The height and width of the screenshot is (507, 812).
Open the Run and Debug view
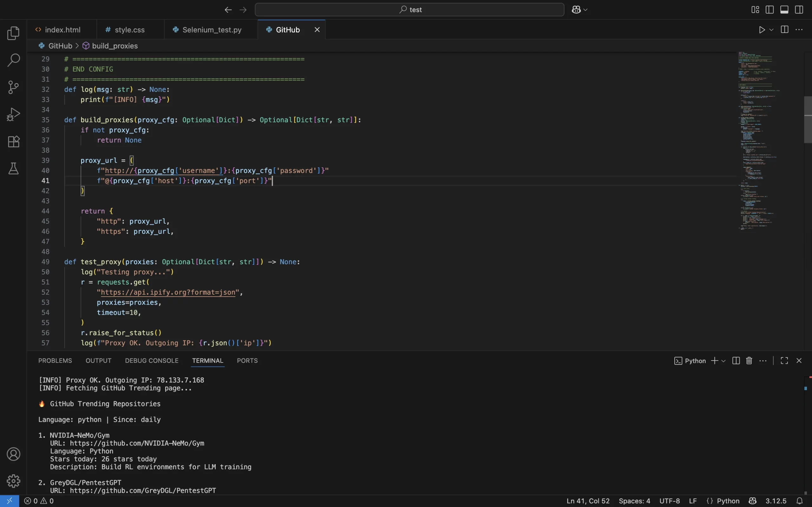tap(13, 114)
